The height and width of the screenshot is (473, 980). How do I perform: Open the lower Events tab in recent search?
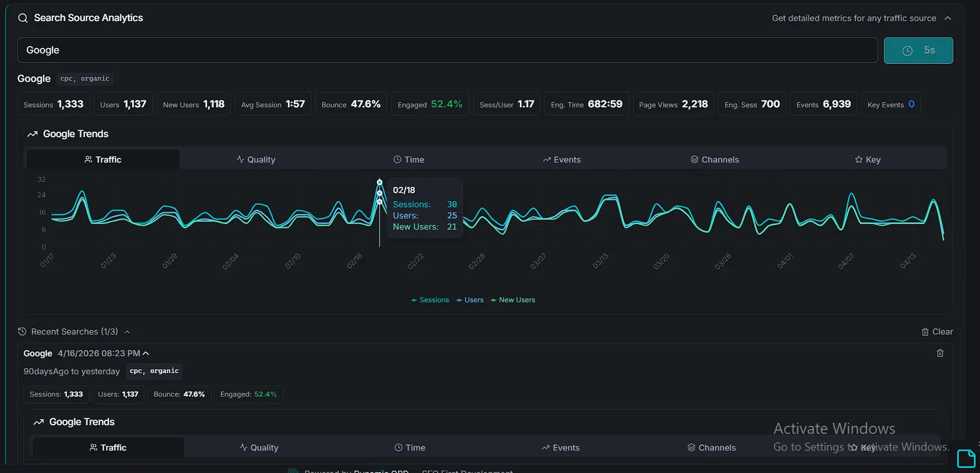click(561, 448)
